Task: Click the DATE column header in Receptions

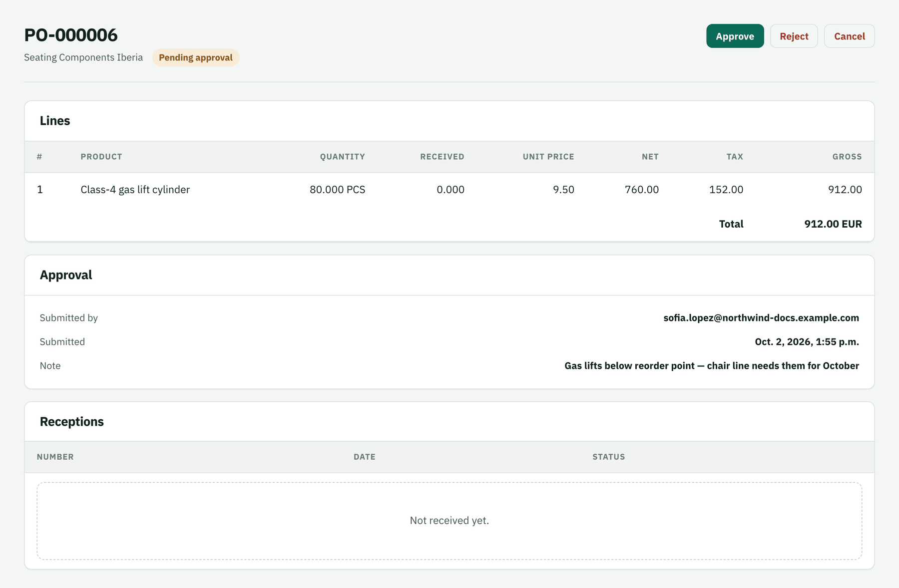Action: click(365, 457)
